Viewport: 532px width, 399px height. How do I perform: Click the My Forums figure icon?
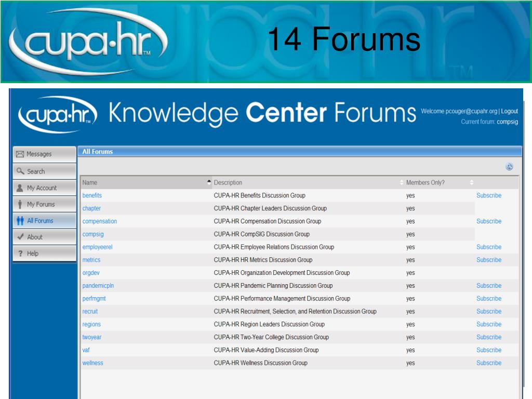point(20,204)
